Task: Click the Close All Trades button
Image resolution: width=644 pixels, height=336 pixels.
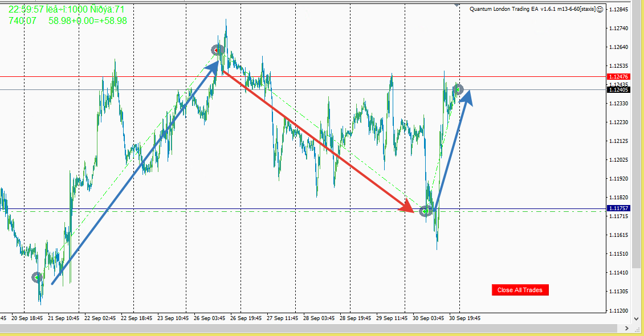Action: point(520,290)
